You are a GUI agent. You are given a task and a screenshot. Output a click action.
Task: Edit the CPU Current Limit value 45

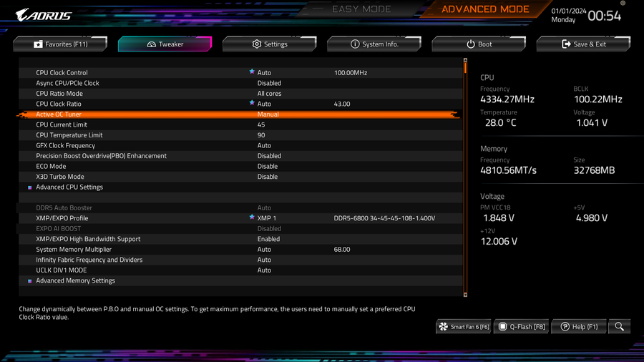pyautogui.click(x=261, y=124)
